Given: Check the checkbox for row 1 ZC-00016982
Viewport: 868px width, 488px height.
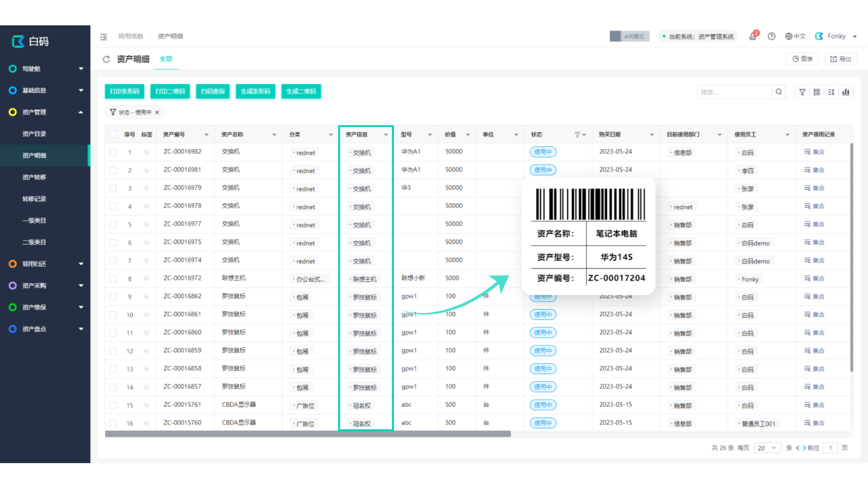Looking at the screenshot, I should 113,152.
